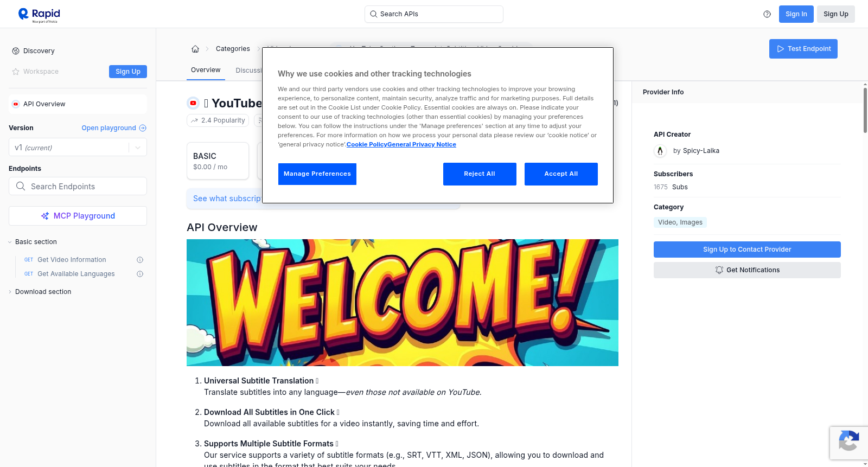Click Get Notifications button
Image resolution: width=868 pixels, height=467 pixels.
tap(747, 270)
